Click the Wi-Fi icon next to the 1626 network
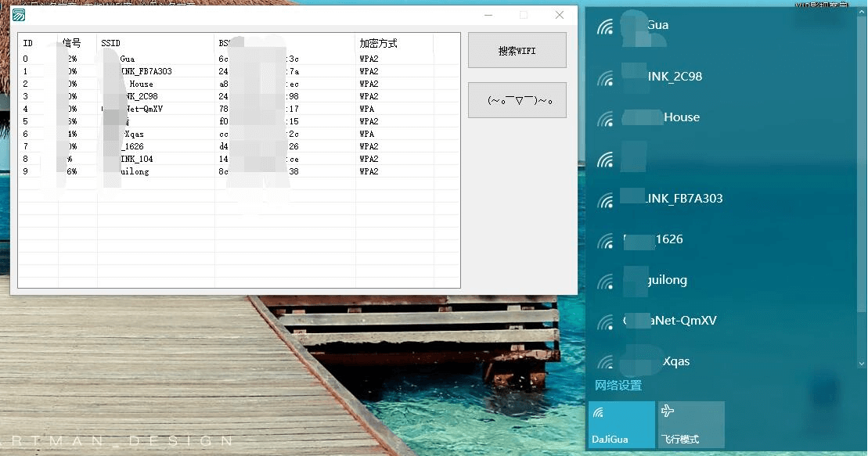Screen dimensions: 868x456 pyautogui.click(x=605, y=241)
